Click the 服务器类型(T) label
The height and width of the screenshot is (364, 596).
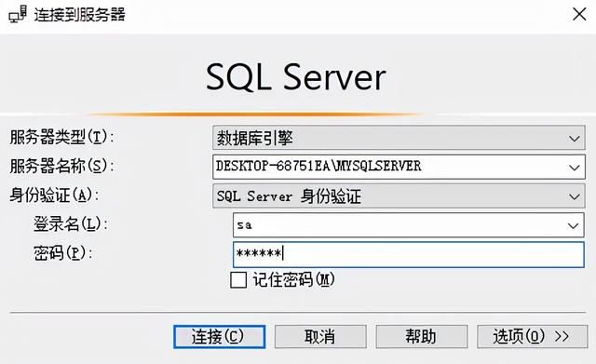(61, 137)
